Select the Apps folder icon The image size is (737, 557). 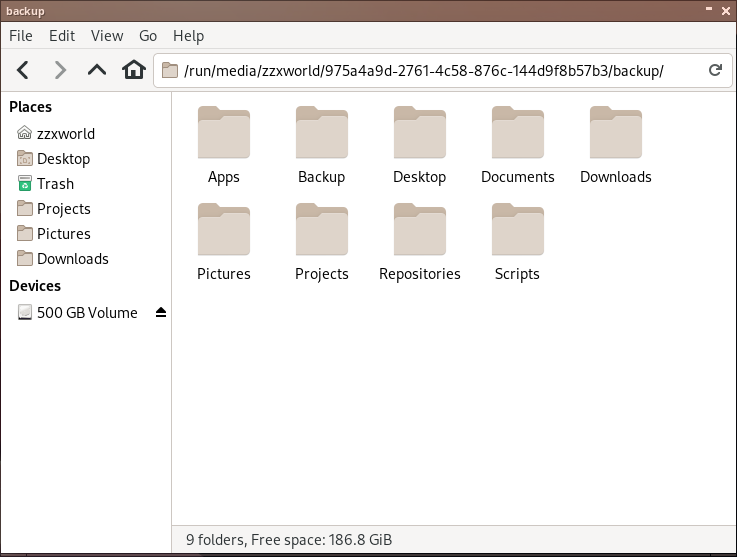pyautogui.click(x=224, y=134)
